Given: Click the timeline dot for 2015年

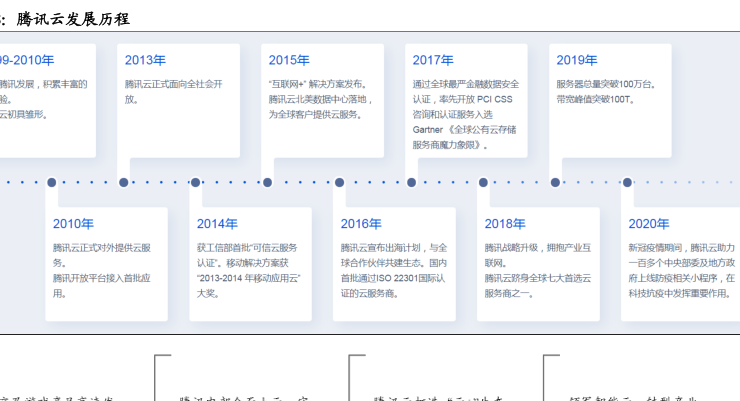Looking at the screenshot, I should coord(267,182).
